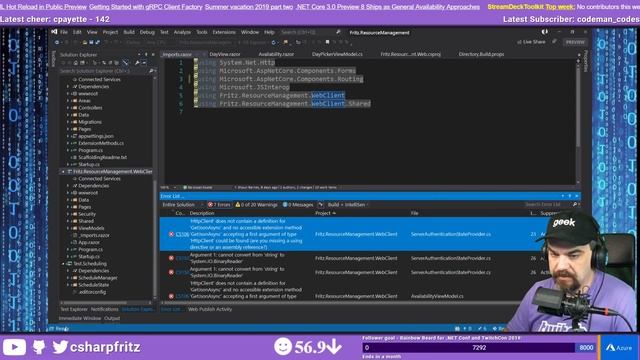Sort errors by the File column
640x360 pixels.
[x=414, y=213]
